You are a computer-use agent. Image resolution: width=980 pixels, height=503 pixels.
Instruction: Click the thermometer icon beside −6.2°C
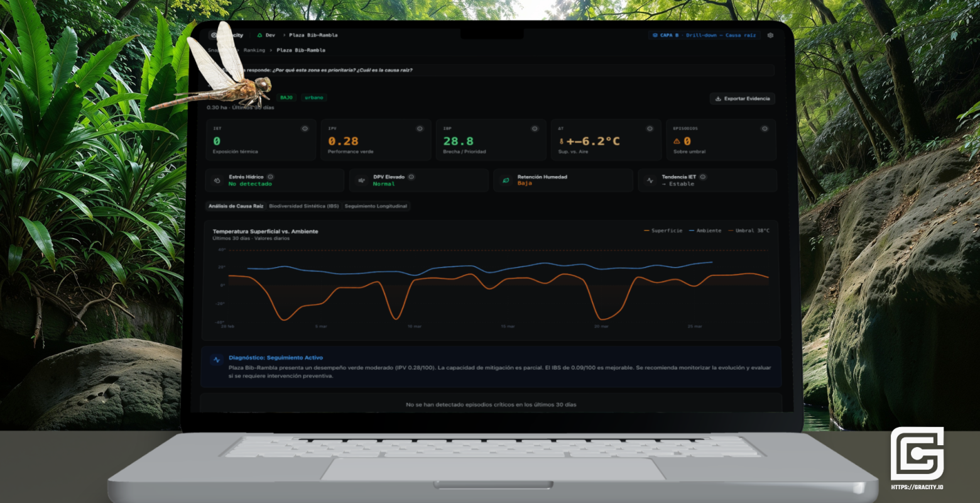pyautogui.click(x=562, y=141)
